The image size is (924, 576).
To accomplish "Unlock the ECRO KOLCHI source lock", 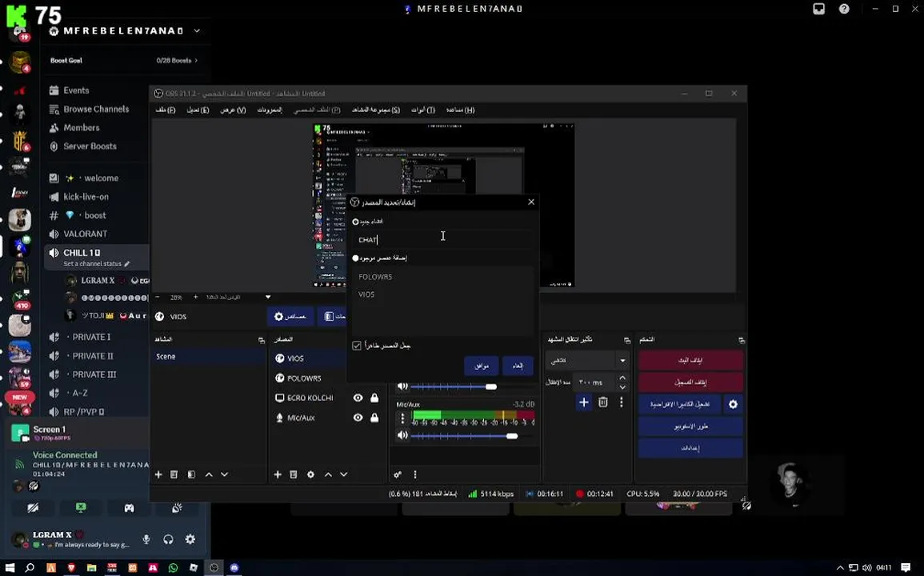I will click(374, 398).
